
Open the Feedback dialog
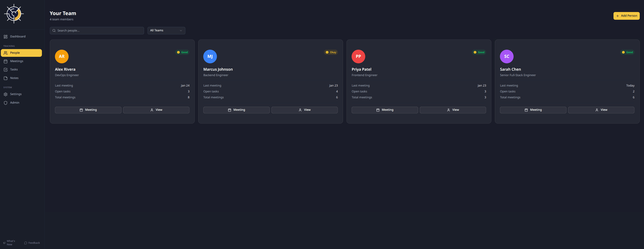click(32, 243)
